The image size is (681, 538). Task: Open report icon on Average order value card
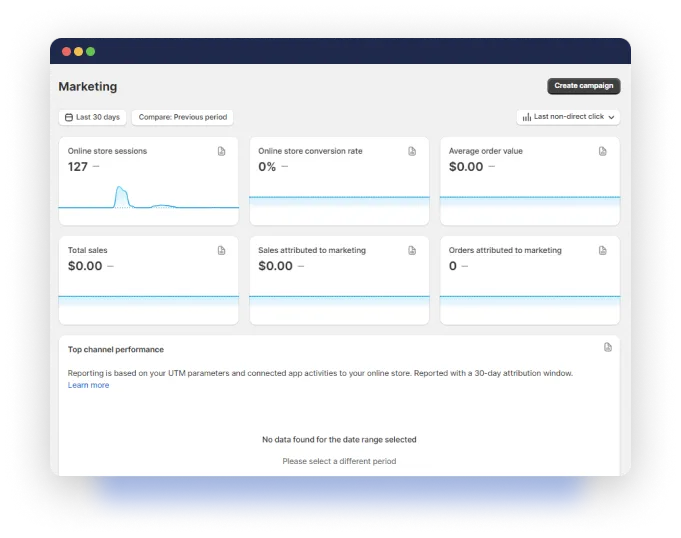tap(603, 151)
